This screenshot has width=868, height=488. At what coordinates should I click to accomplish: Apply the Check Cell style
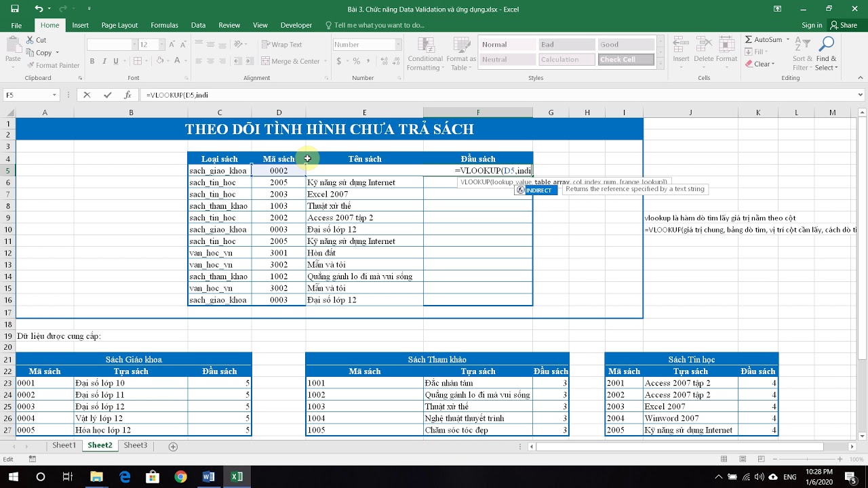click(x=626, y=60)
